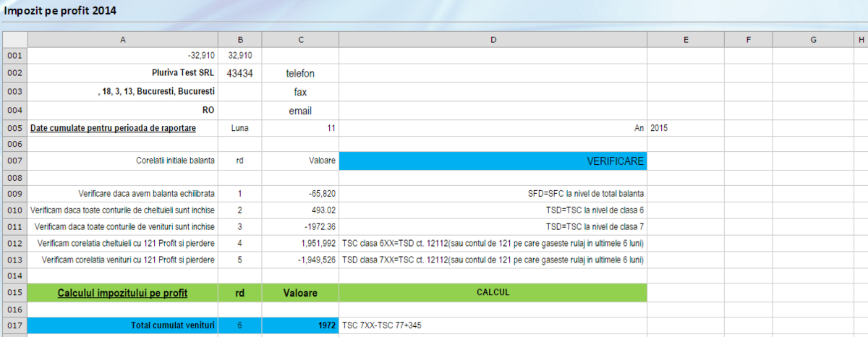The image size is (868, 337).
Task: Click the year 2015 cell
Action: click(685, 128)
